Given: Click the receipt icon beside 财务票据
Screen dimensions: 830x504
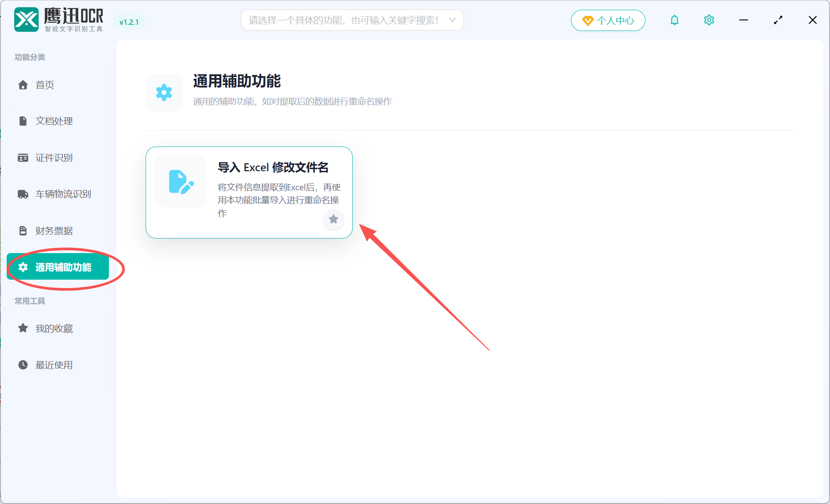Looking at the screenshot, I should 23,231.
